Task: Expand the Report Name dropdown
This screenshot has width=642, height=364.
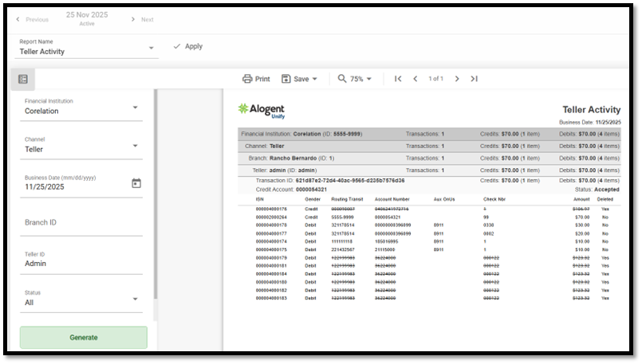Action: coord(152,49)
